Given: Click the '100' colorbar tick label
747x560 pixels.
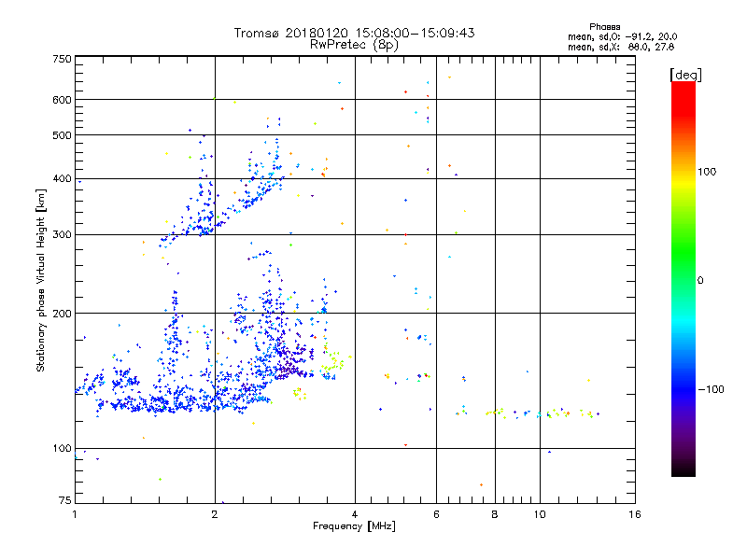Looking at the screenshot, I should 707,172.
